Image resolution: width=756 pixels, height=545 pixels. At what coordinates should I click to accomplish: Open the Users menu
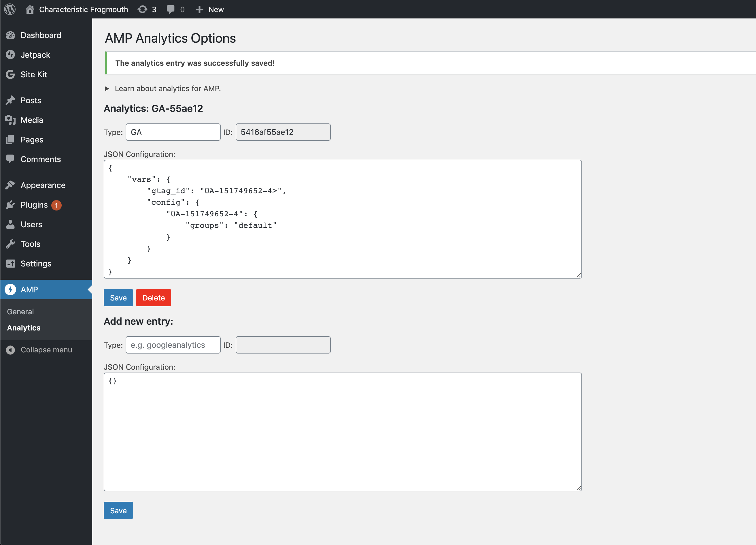pos(46,224)
